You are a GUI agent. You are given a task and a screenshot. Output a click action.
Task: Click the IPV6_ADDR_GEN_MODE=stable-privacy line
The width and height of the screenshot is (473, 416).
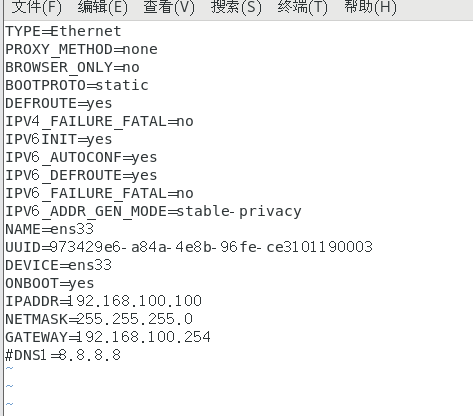point(153,211)
